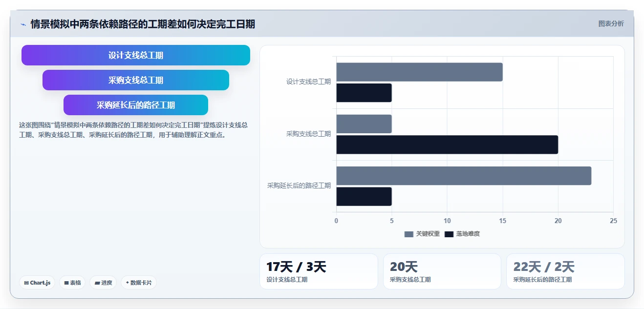Click the x-axis tick value 0
This screenshot has height=309, width=644.
(336, 221)
